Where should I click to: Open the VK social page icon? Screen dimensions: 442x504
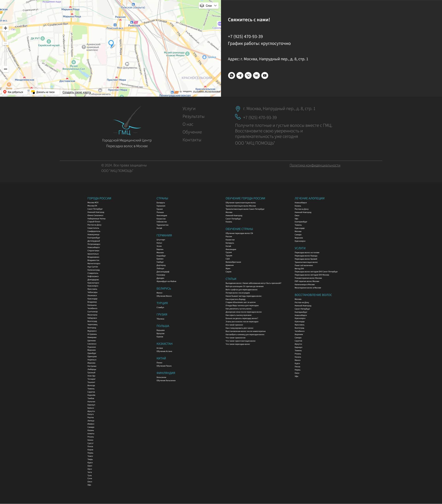click(x=256, y=75)
